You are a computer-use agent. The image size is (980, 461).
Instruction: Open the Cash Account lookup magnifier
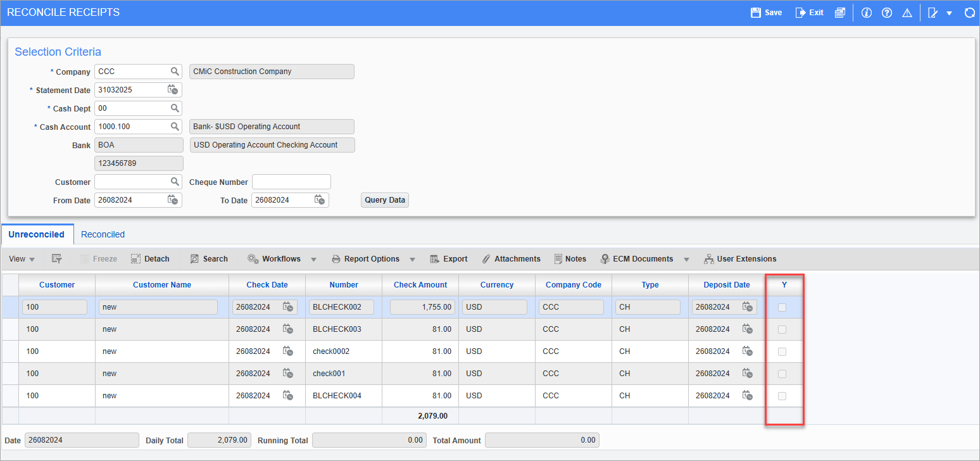(x=175, y=127)
